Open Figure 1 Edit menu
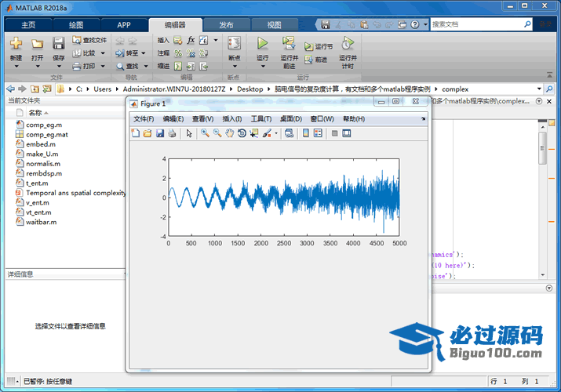This screenshot has width=561, height=392. [173, 119]
